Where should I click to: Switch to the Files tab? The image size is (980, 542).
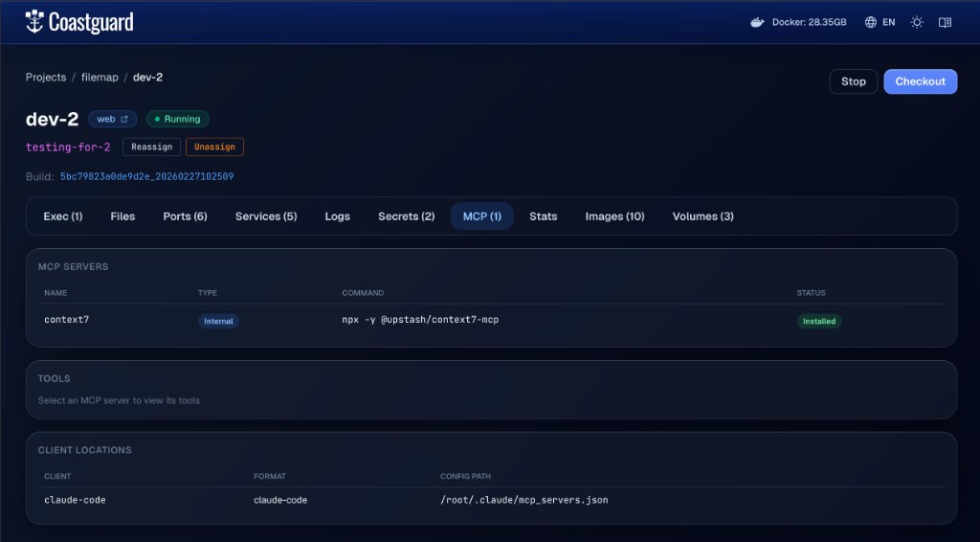(x=122, y=216)
